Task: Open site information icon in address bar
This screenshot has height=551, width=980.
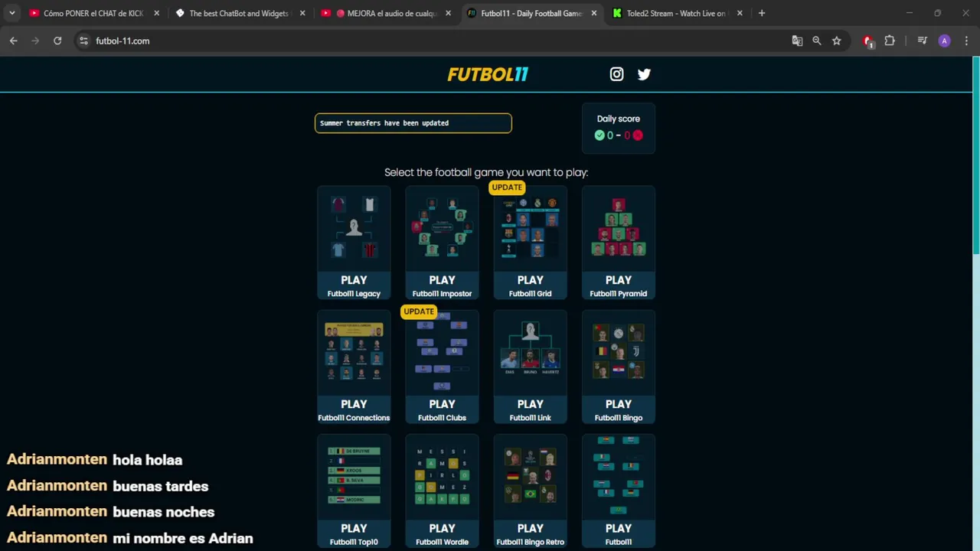Action: (x=83, y=41)
